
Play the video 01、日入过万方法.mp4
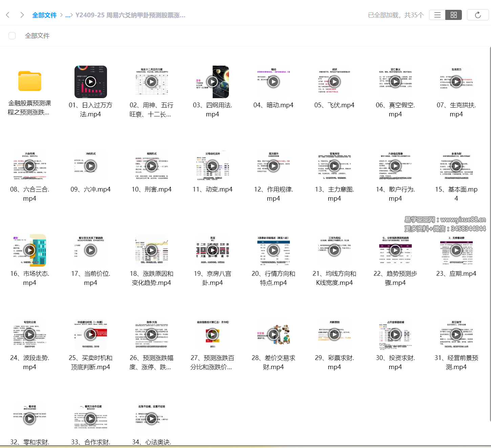90,82
